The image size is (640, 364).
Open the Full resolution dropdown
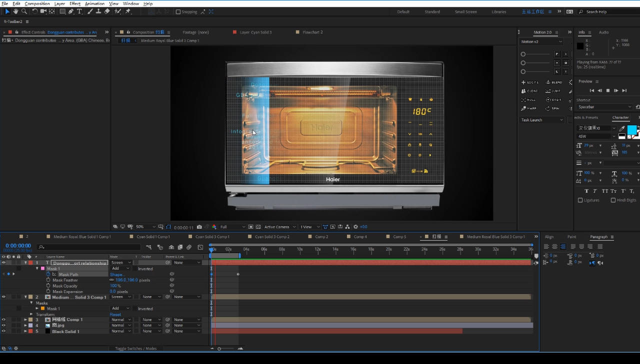(232, 227)
